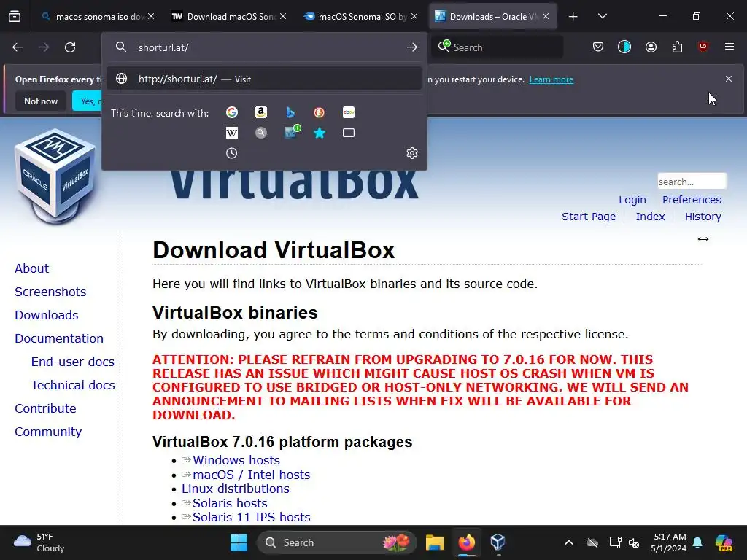Viewport: 747px width, 560px height.
Task: Add the VirtualBox search engine
Action: click(292, 131)
